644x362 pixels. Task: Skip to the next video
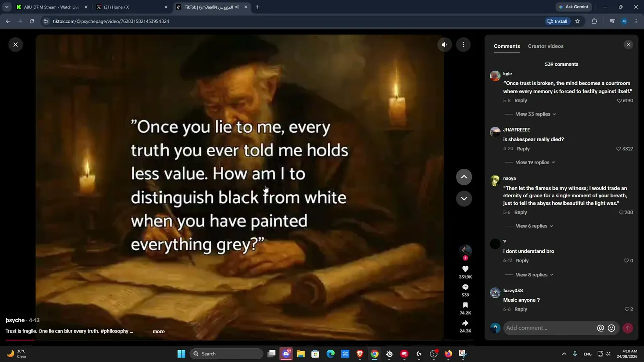pos(464,199)
